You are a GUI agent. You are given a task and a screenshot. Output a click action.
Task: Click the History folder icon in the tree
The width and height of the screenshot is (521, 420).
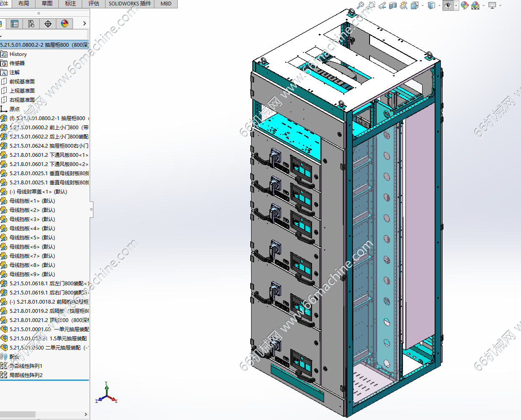coord(4,54)
